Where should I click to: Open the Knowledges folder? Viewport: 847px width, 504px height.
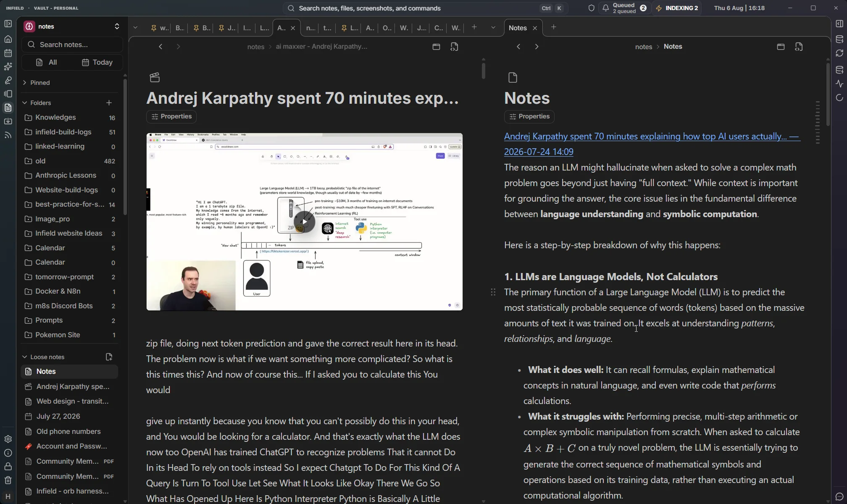pyautogui.click(x=70, y=118)
